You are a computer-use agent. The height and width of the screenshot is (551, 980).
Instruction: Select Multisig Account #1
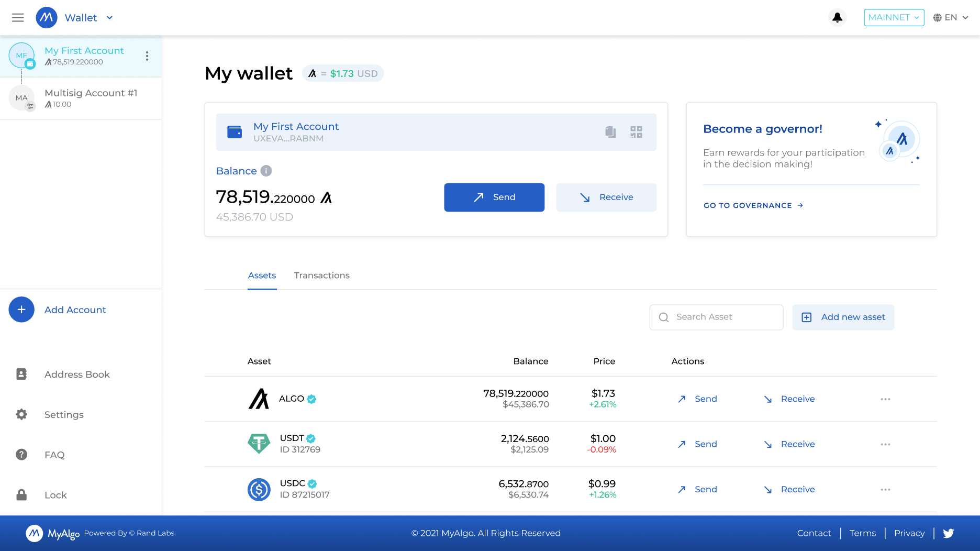pos(81,98)
